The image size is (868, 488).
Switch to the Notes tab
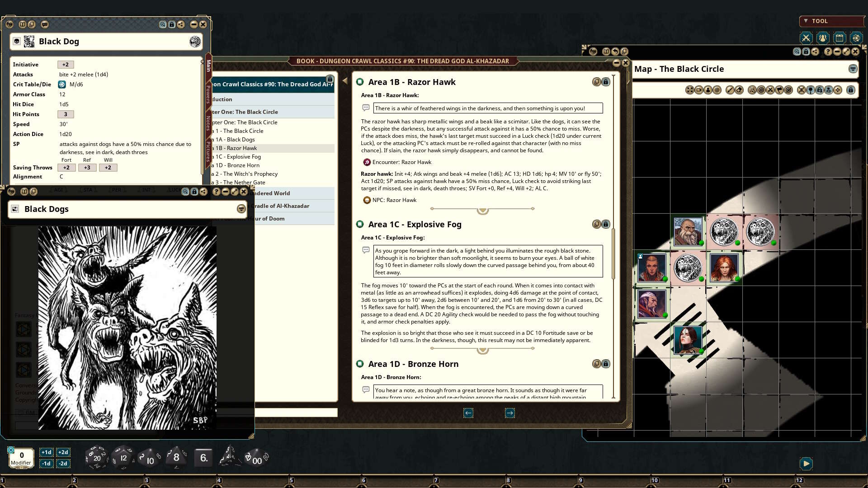click(208, 123)
